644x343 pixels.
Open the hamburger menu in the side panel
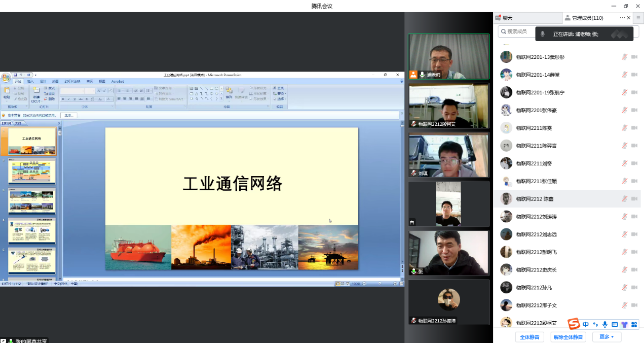point(639,18)
